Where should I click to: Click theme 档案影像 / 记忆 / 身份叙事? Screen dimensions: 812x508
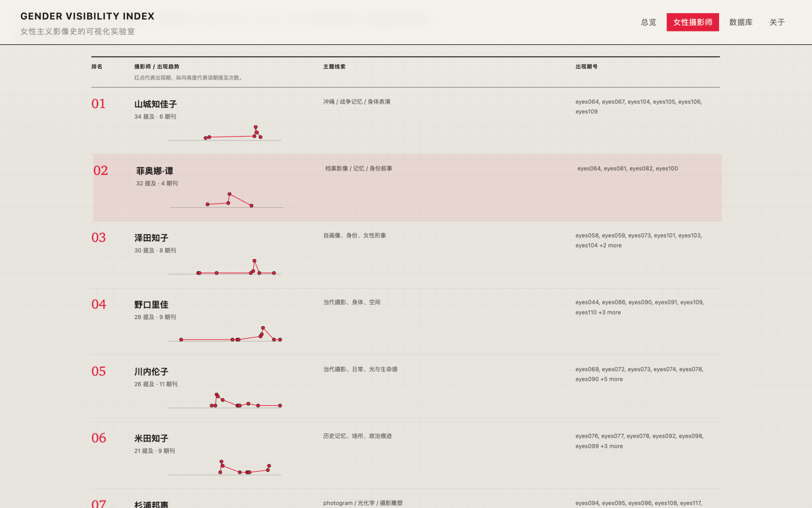(x=359, y=169)
